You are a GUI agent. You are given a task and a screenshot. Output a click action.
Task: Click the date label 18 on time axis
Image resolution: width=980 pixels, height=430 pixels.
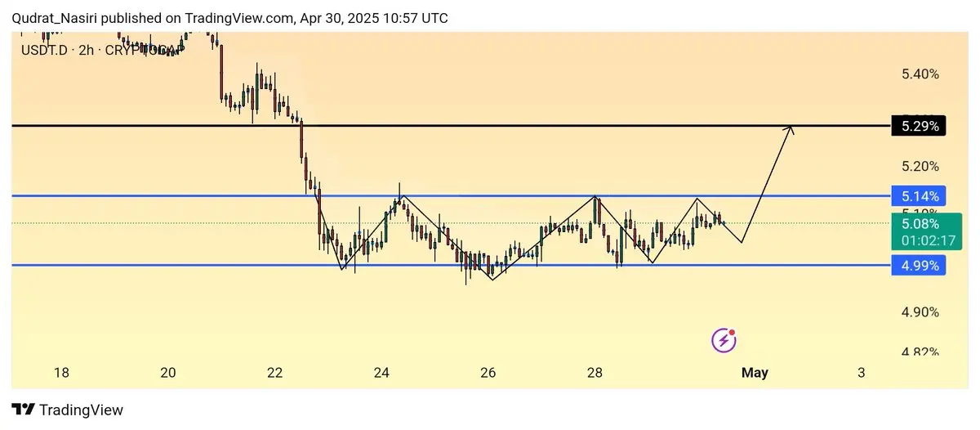(61, 373)
